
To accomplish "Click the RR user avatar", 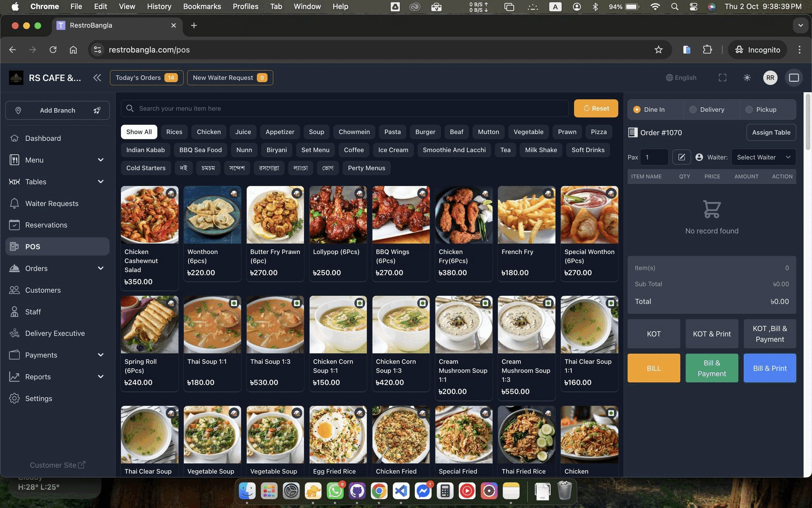I will (770, 77).
